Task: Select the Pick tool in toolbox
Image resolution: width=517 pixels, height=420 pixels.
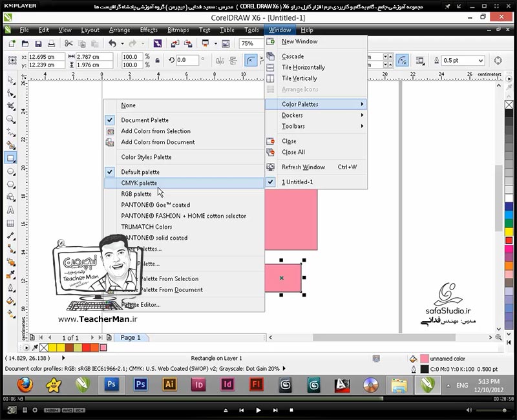Action: (x=11, y=79)
